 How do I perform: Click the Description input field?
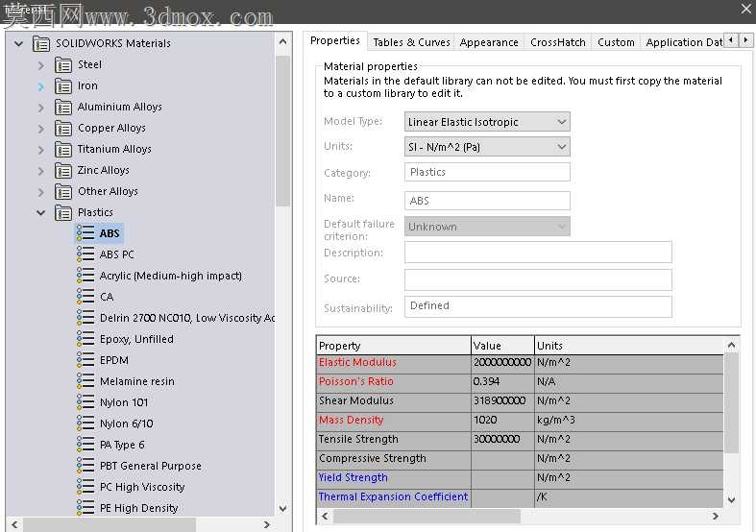point(538,253)
